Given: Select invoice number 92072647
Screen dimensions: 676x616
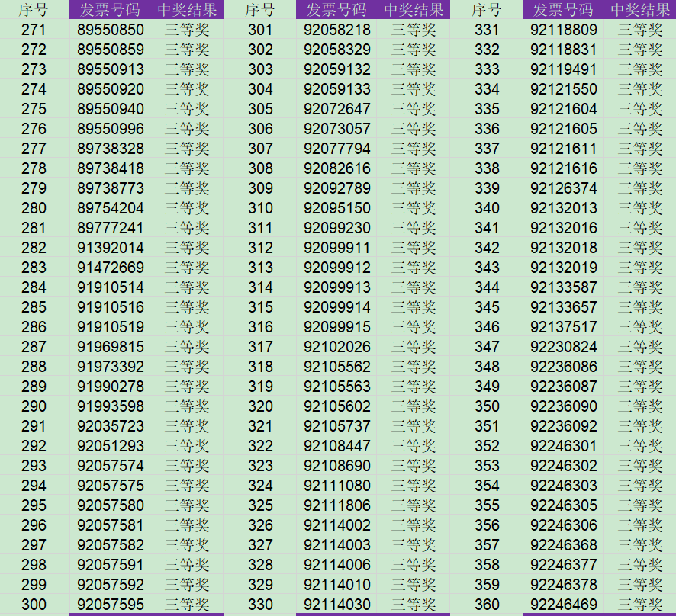Looking at the screenshot, I should [x=337, y=109].
